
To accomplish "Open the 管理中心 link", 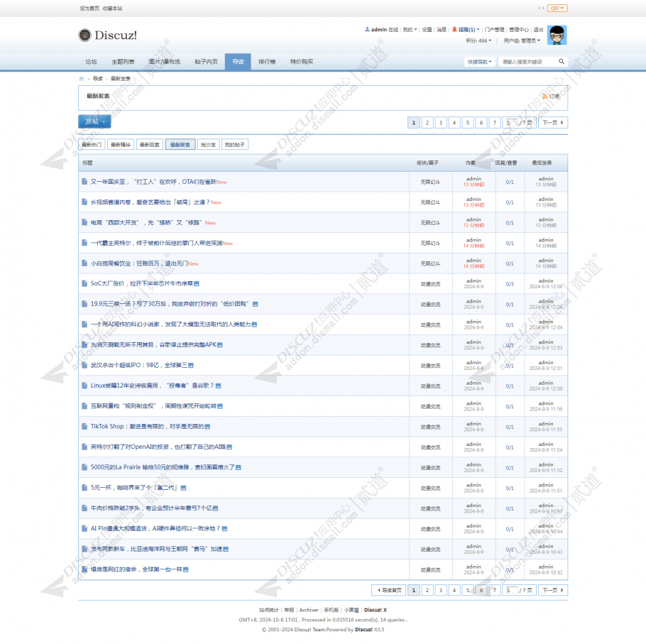I will [x=519, y=29].
